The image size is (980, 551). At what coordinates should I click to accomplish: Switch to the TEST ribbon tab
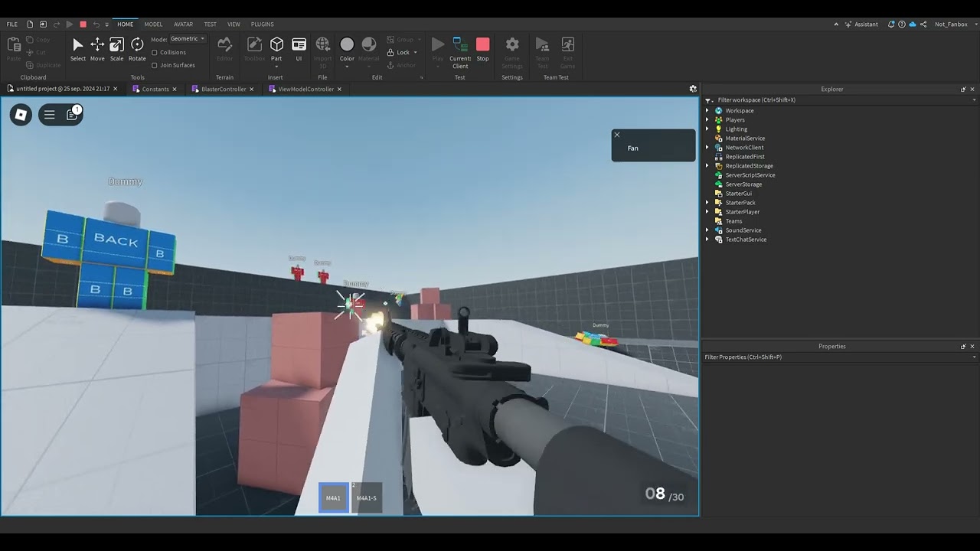210,24
